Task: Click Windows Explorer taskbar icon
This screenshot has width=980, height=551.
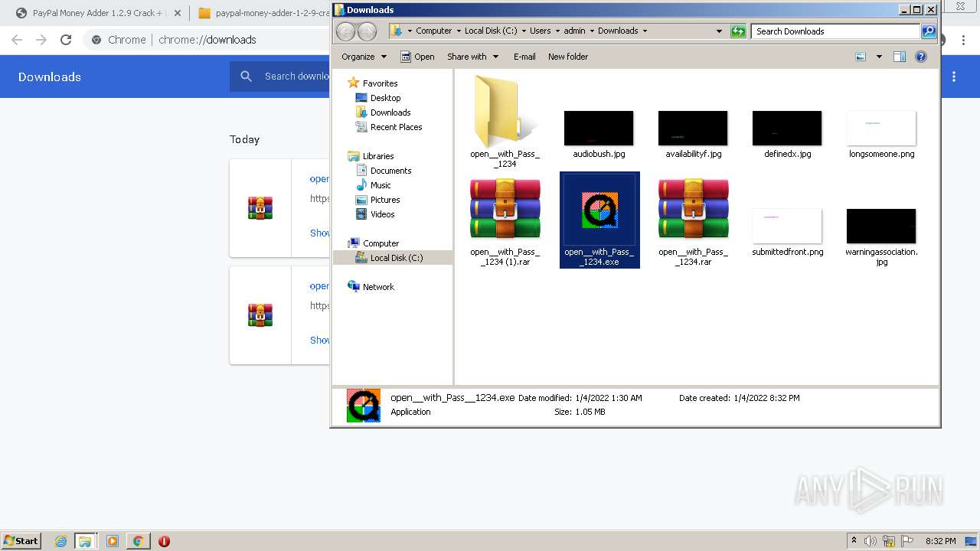Action: (x=85, y=541)
